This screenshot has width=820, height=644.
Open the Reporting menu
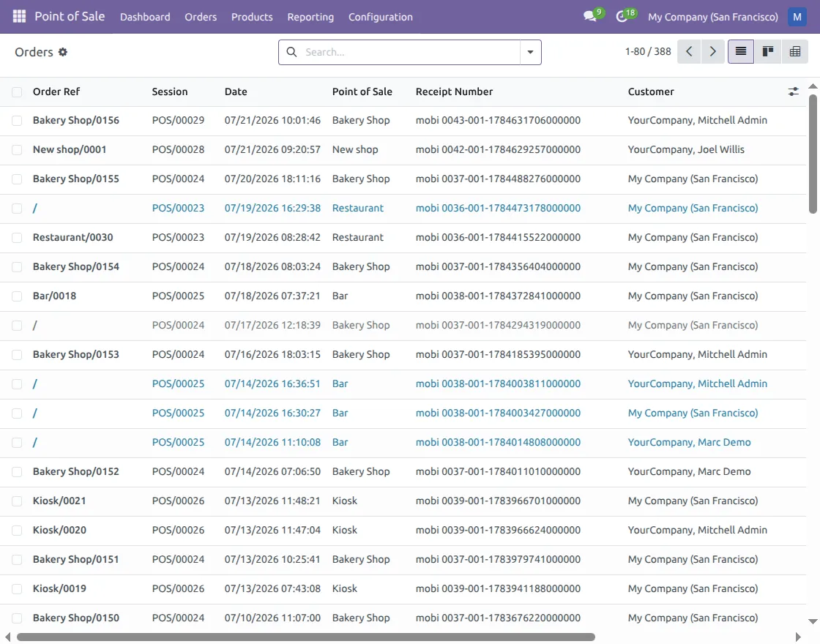[x=310, y=17]
